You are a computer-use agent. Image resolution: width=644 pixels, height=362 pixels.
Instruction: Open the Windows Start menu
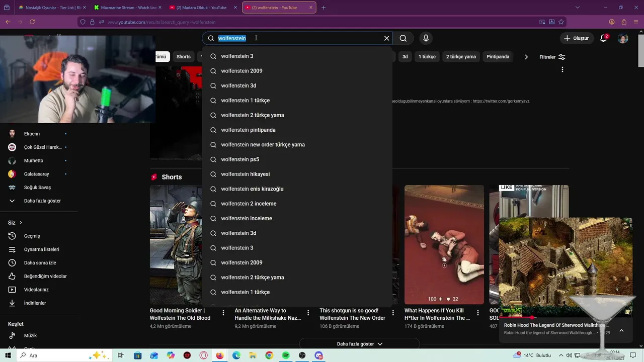(7, 355)
